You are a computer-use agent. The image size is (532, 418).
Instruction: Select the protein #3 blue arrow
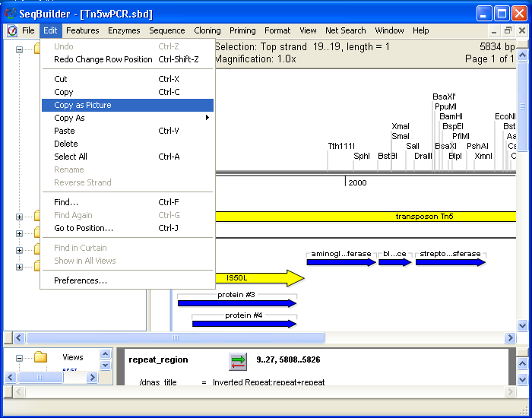click(237, 303)
